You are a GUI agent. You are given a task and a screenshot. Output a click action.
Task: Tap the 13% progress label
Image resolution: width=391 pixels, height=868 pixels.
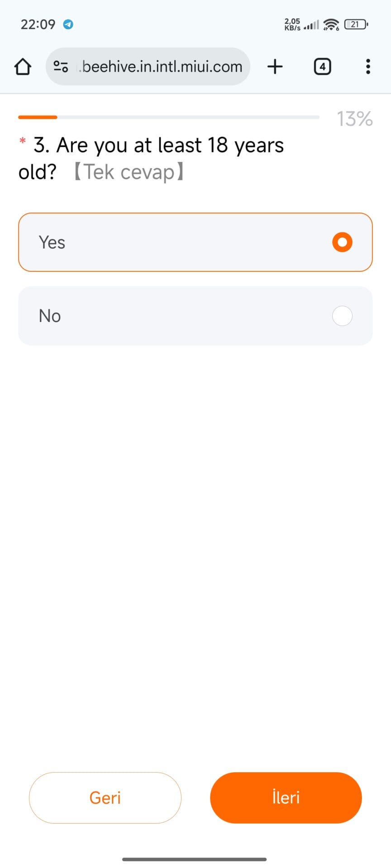click(x=354, y=119)
